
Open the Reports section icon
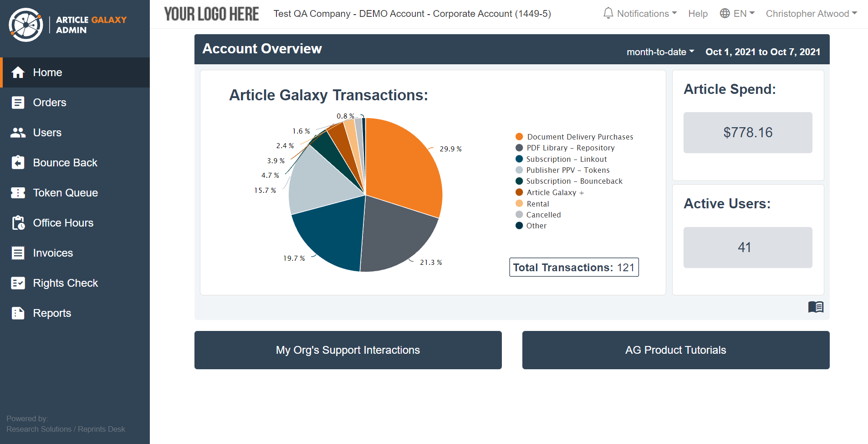pos(18,313)
